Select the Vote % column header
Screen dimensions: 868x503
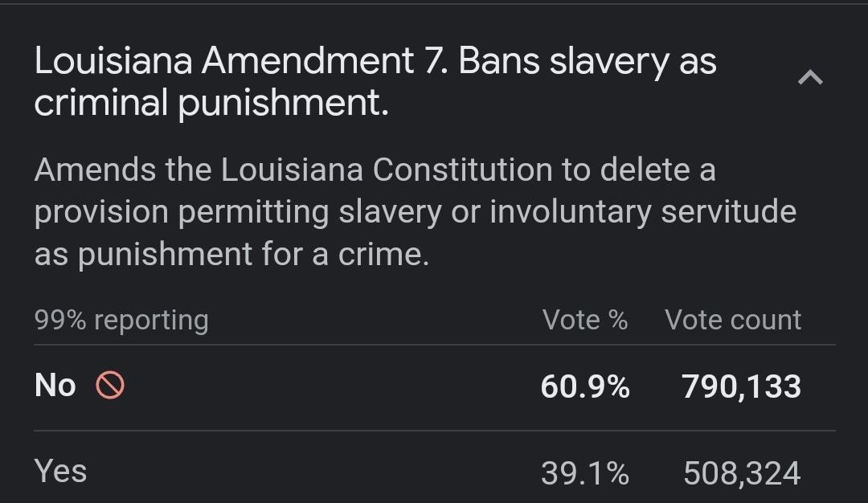[x=586, y=319]
